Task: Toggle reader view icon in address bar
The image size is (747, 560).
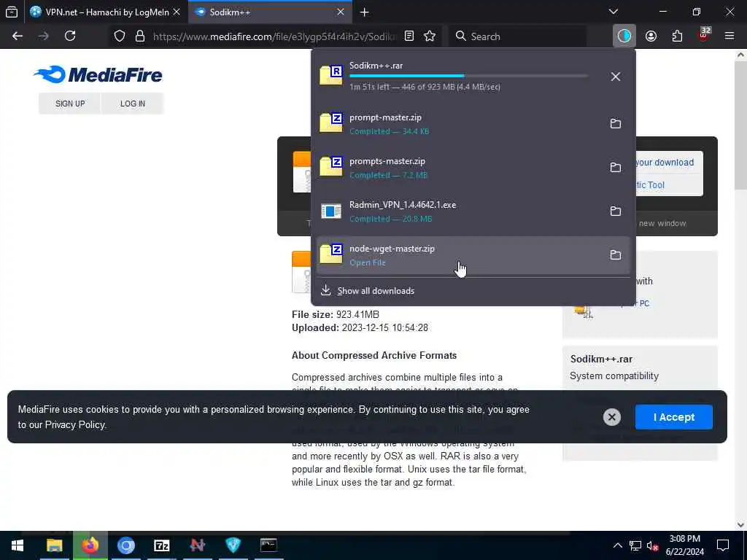Action: click(409, 36)
